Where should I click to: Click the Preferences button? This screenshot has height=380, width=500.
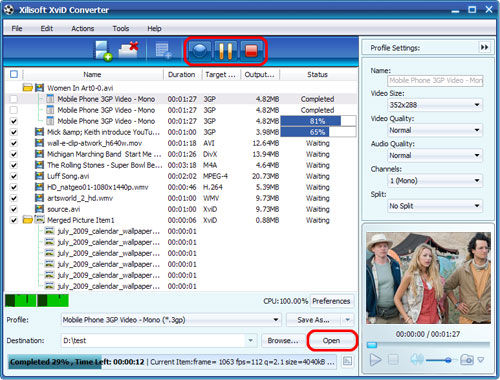(x=331, y=301)
